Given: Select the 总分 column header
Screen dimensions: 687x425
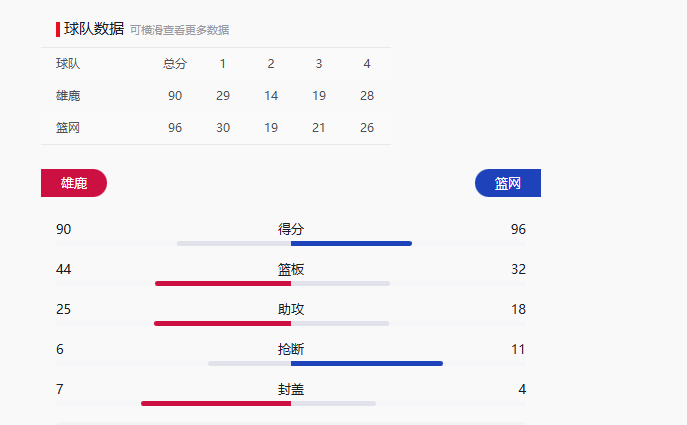Looking at the screenshot, I should tap(175, 64).
